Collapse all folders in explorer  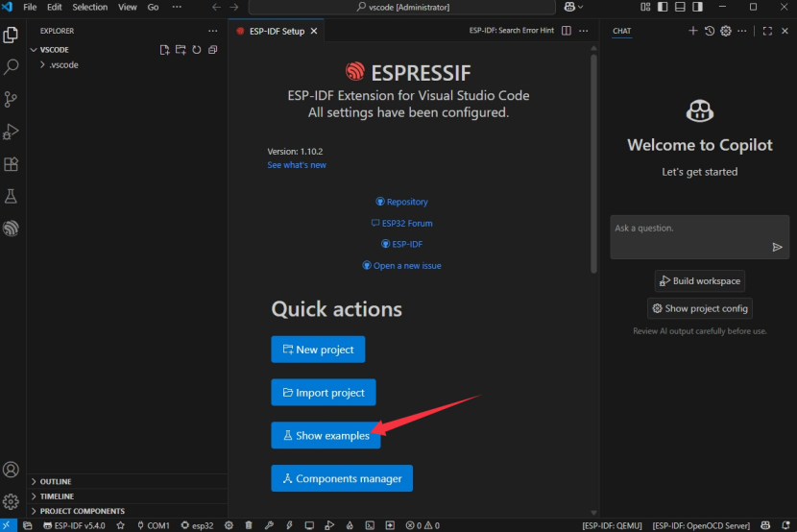[x=212, y=50]
